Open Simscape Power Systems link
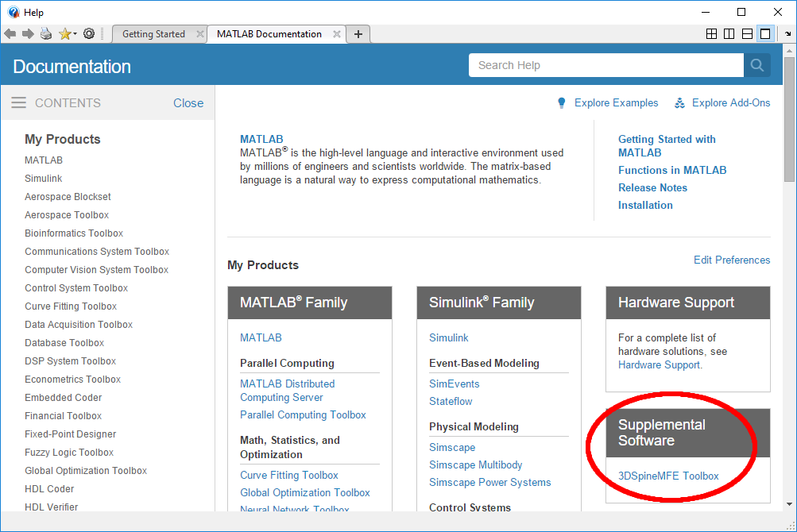Image resolution: width=797 pixels, height=532 pixels. point(489,482)
